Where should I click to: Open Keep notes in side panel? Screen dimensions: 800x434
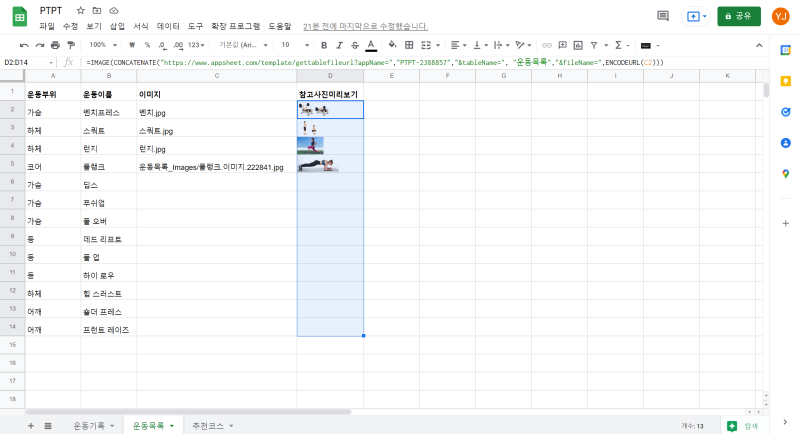[x=786, y=81]
